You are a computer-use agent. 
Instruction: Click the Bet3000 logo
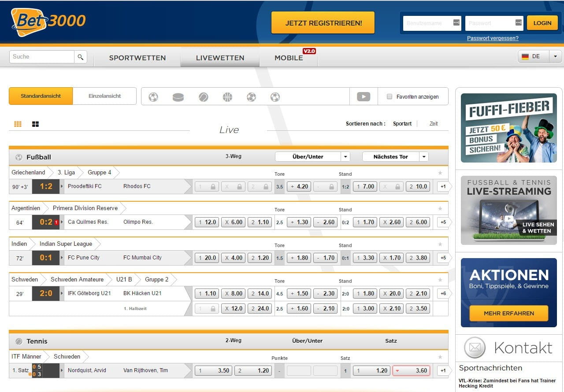pyautogui.click(x=48, y=22)
